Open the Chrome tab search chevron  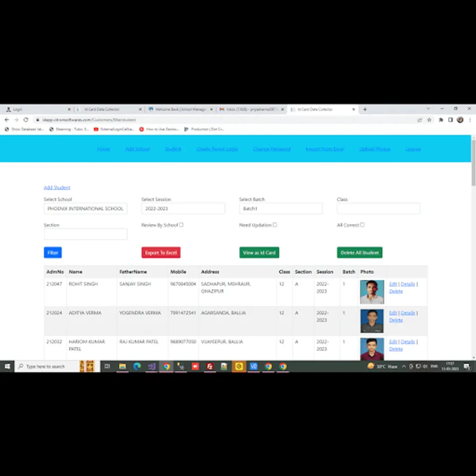[x=428, y=108]
